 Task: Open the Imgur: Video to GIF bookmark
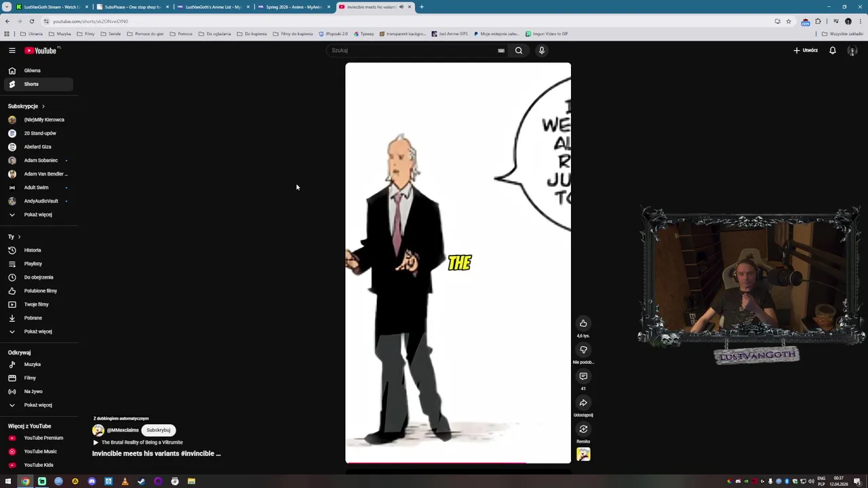[x=547, y=34]
